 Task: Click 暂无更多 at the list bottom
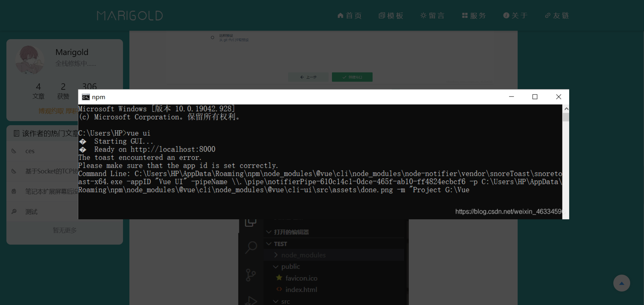coord(65,230)
